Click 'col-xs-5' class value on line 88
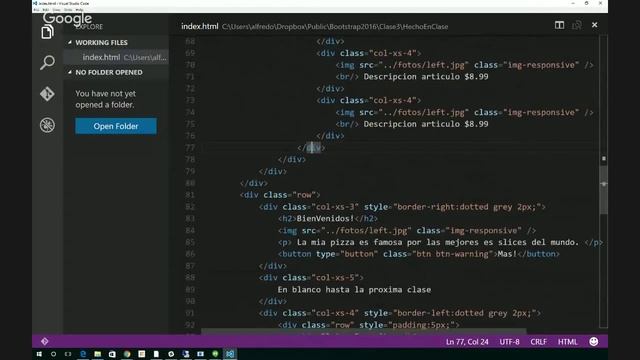 335,278
